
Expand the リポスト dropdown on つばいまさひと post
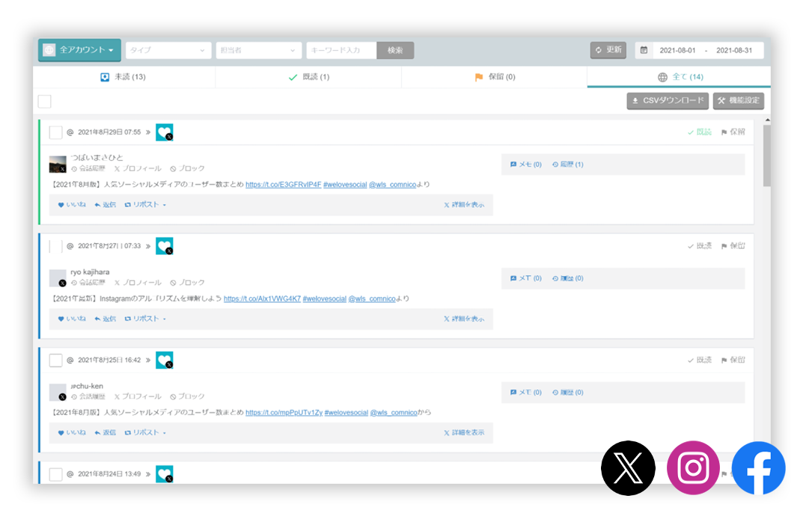point(145,205)
